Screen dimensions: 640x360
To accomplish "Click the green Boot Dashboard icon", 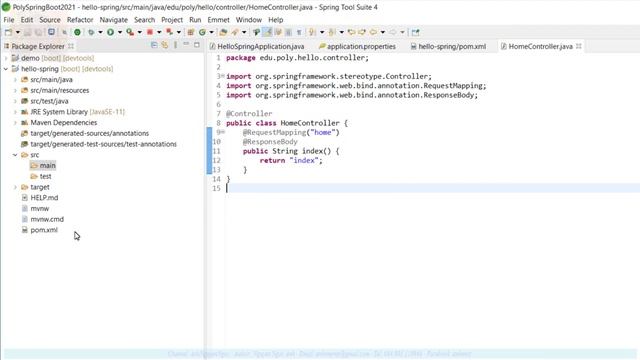I will point(77,32).
